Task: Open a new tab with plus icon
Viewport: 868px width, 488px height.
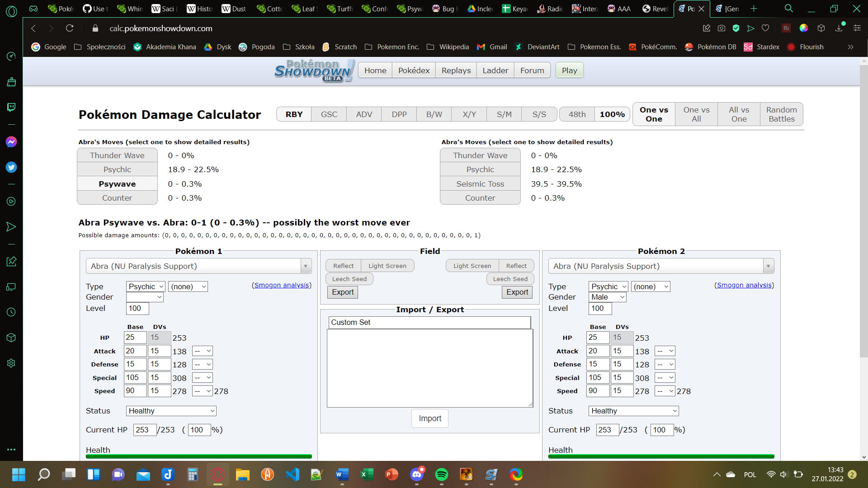Action: tap(754, 9)
